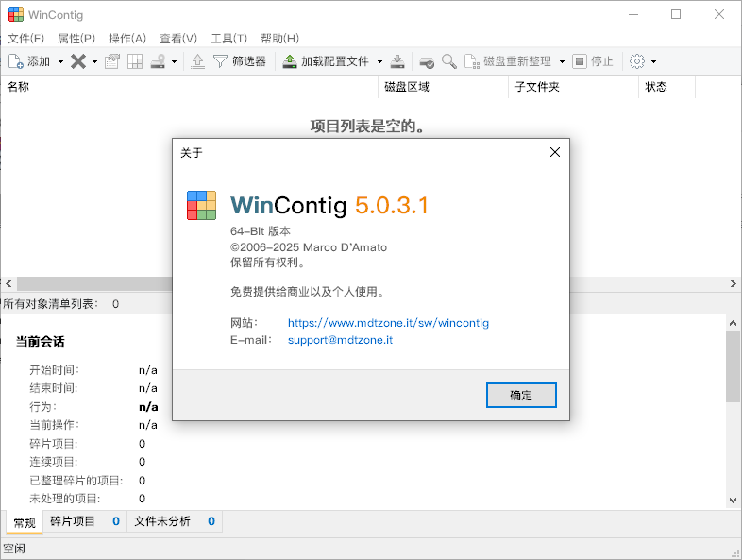The height and width of the screenshot is (560, 742).
Task: Click the session panel vertical scrollbar thumb
Action: pos(733,366)
